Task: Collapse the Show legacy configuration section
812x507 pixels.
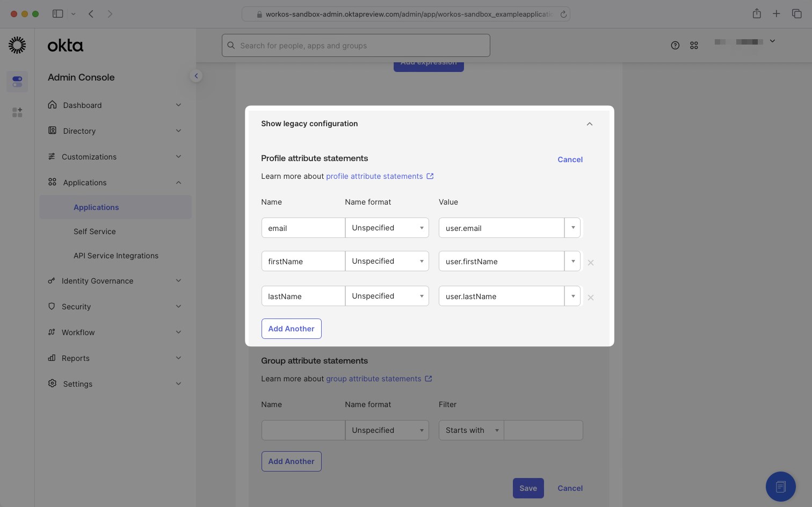Action: pyautogui.click(x=590, y=124)
